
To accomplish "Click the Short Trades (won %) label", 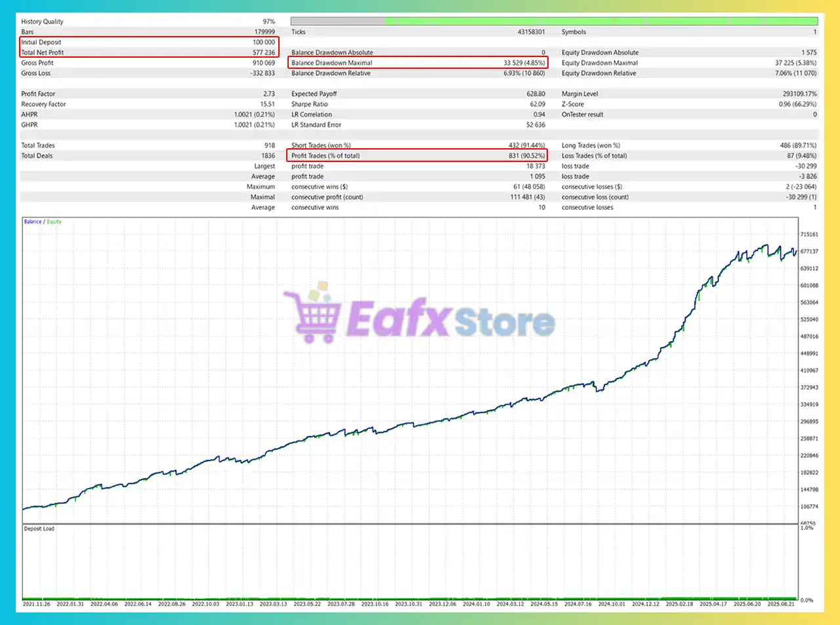I will [321, 146].
